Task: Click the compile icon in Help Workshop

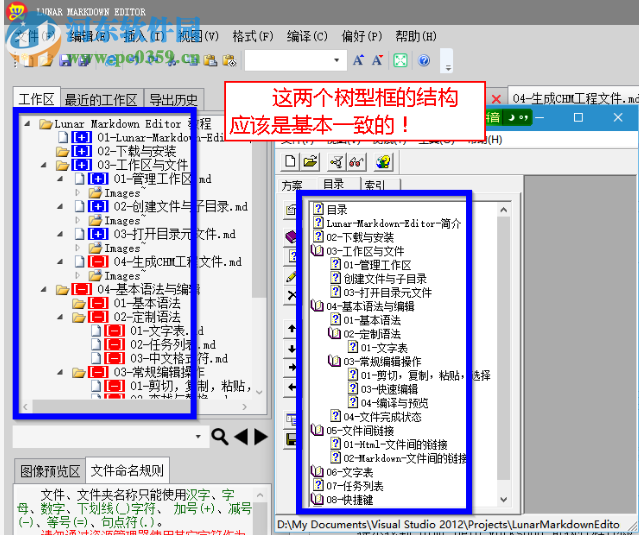Action: point(337,162)
